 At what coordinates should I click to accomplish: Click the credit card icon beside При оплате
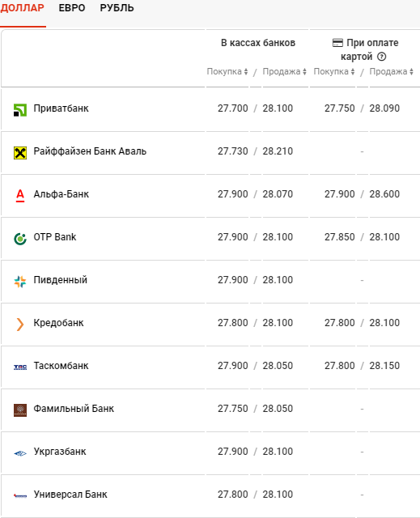click(x=337, y=43)
